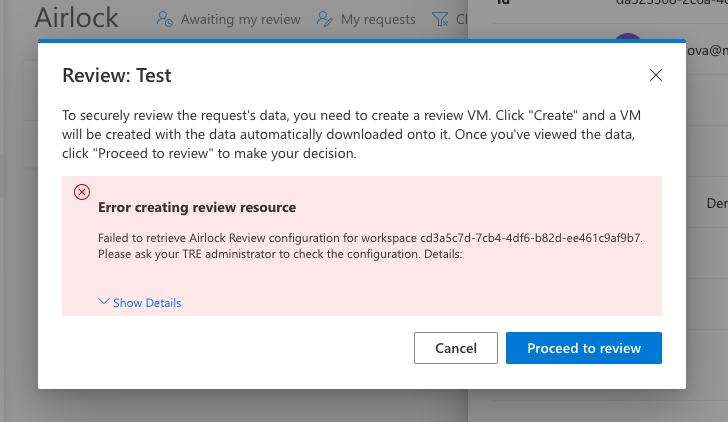Open the Show Details link text
The width and height of the screenshot is (728, 422).
pyautogui.click(x=147, y=303)
